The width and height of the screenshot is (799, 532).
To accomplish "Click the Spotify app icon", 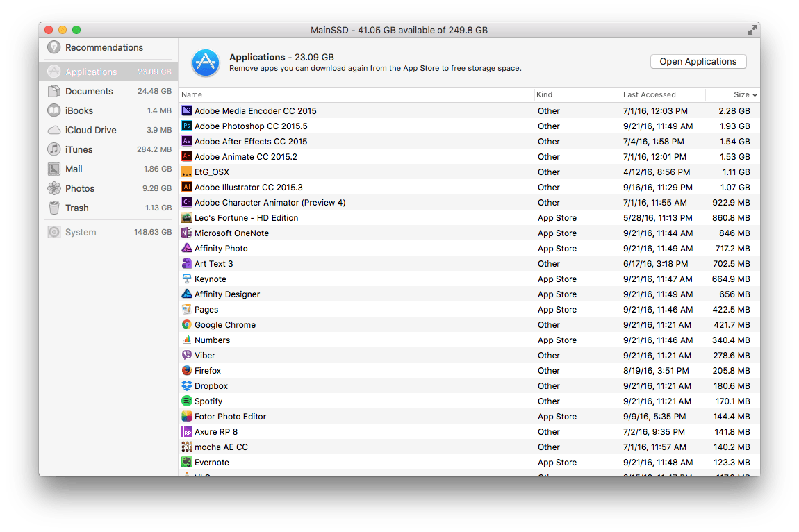I will tap(186, 401).
